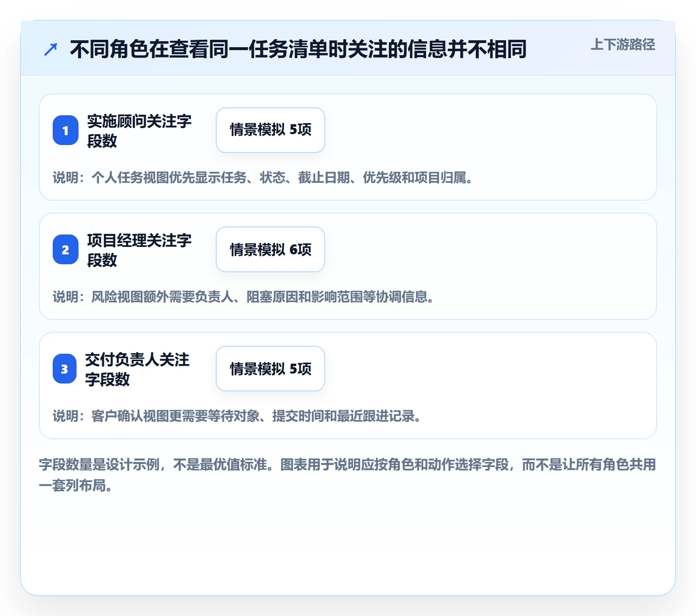
Task: Click the diagonal arrow icon beside the title
Action: click(x=51, y=49)
